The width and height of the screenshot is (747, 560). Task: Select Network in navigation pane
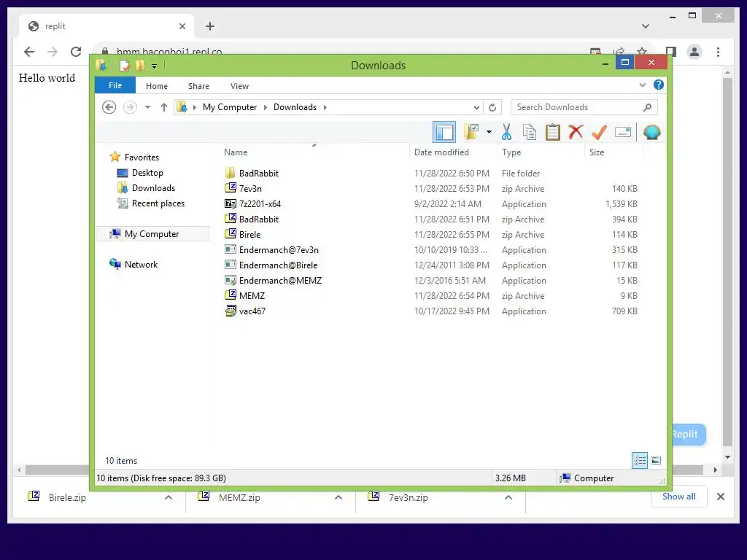[x=133, y=264]
